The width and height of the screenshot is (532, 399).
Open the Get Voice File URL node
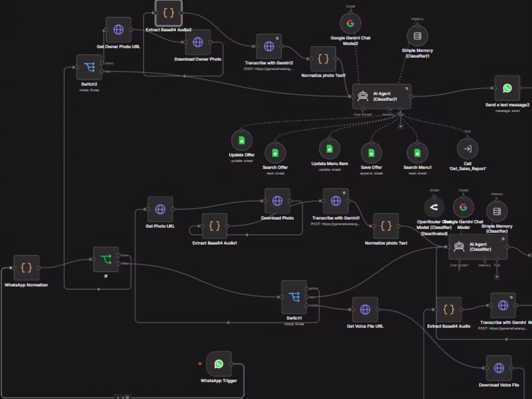pyautogui.click(x=365, y=310)
